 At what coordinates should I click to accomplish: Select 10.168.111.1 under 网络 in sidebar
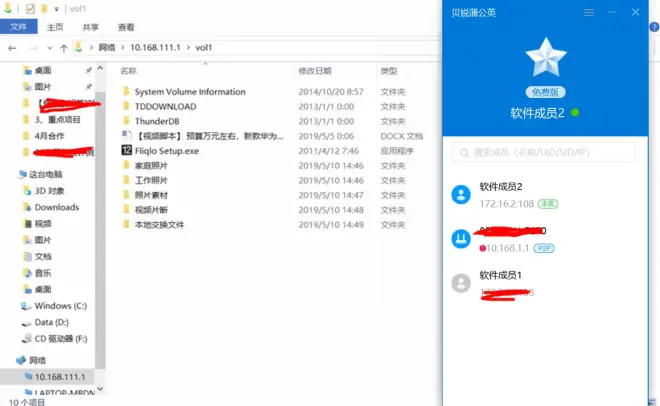coord(59,377)
